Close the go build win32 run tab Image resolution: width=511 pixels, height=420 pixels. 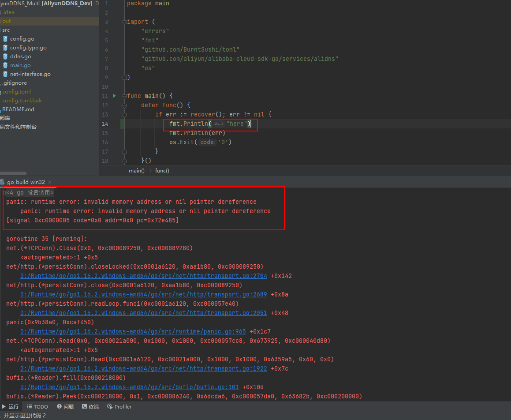coord(50,182)
